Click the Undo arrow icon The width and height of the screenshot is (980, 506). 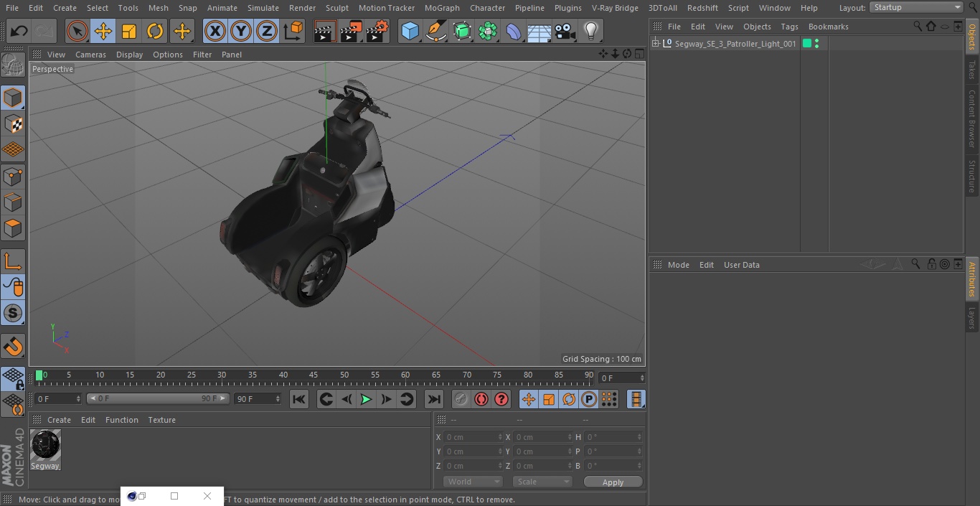click(x=19, y=31)
